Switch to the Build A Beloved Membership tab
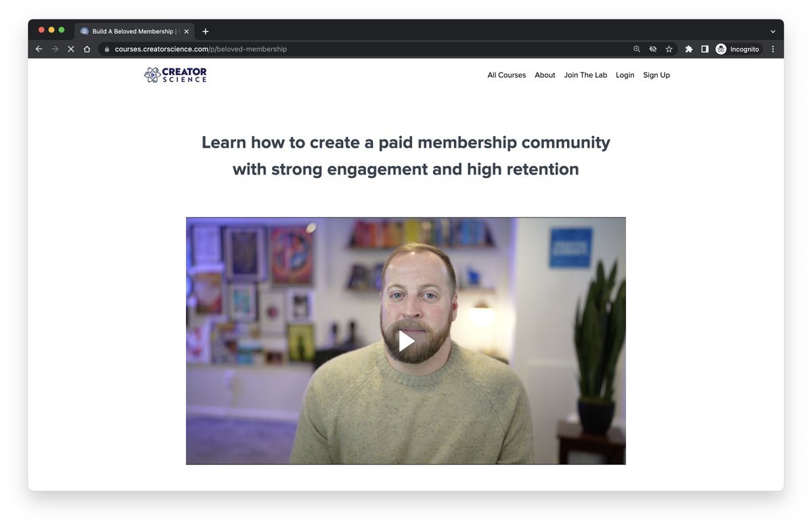Image resolution: width=812 pixels, height=528 pixels. point(132,30)
